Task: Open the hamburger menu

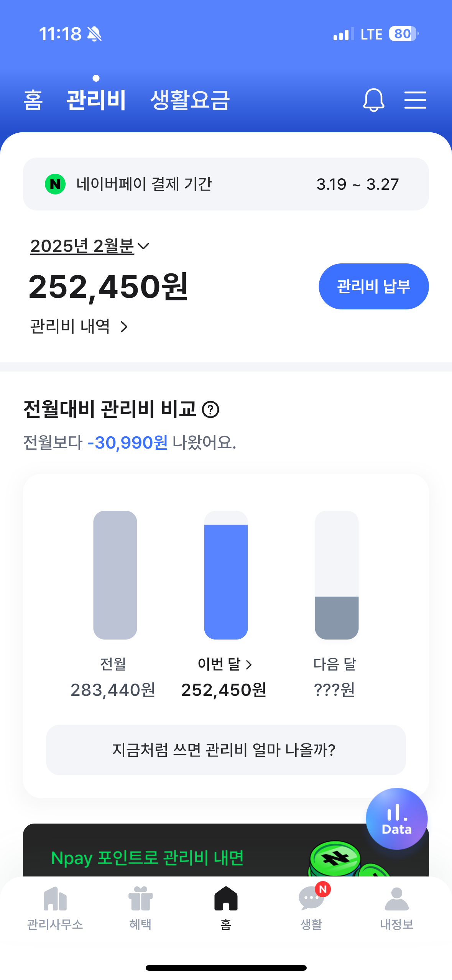Action: click(415, 100)
